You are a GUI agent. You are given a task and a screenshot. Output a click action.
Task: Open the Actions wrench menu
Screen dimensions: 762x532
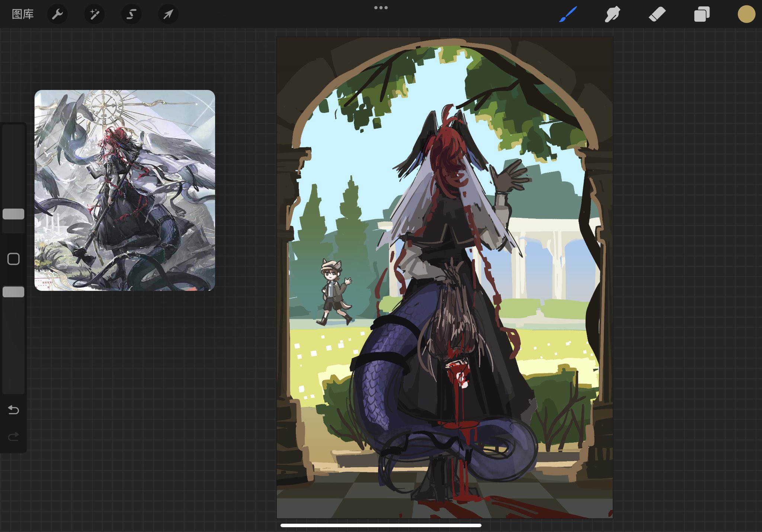coord(57,14)
